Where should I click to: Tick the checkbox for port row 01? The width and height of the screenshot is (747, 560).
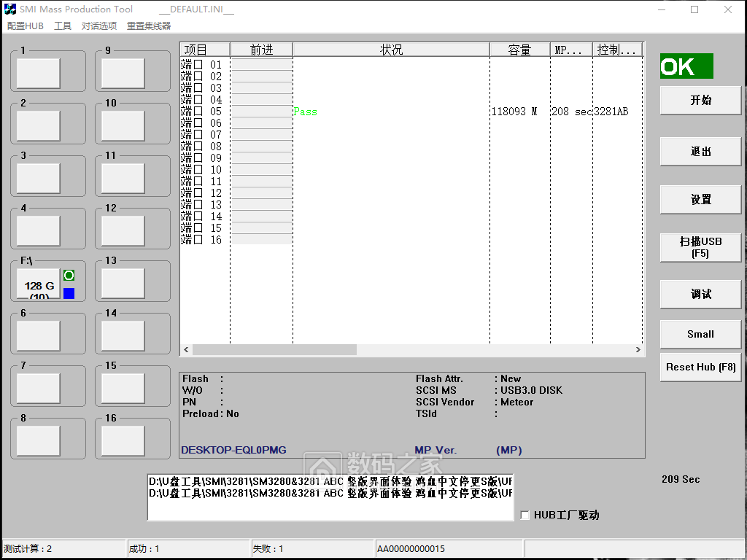point(198,65)
